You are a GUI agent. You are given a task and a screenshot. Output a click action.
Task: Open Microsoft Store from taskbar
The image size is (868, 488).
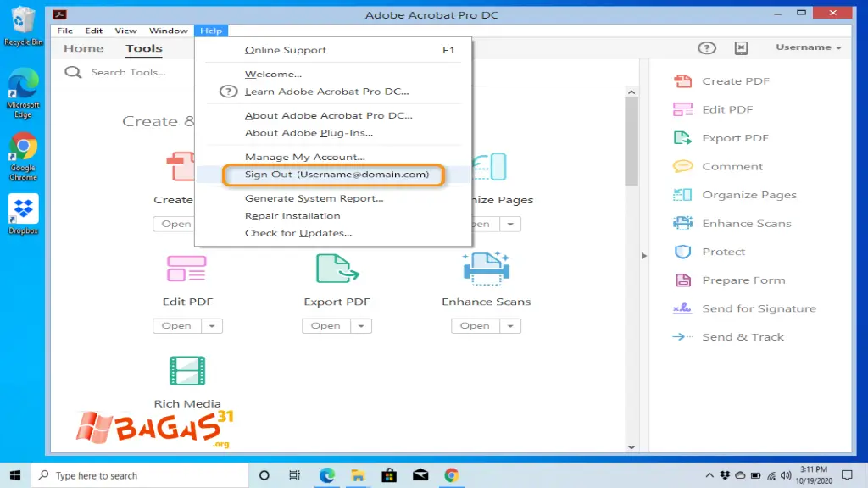[x=389, y=475]
